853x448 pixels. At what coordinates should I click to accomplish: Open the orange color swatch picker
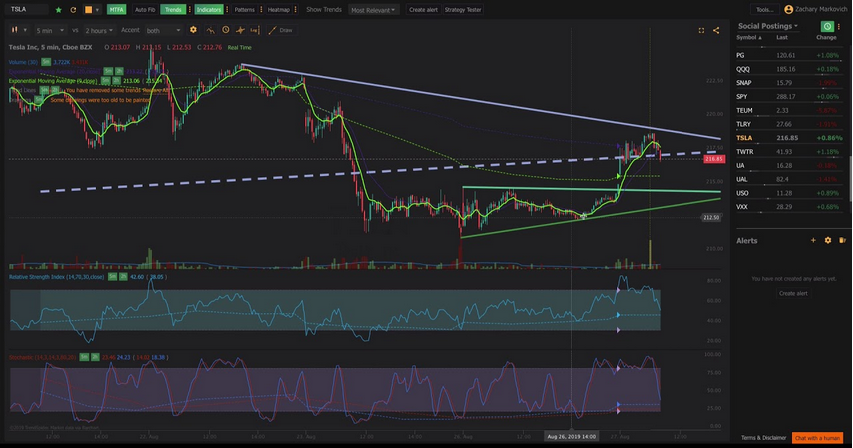tap(88, 9)
